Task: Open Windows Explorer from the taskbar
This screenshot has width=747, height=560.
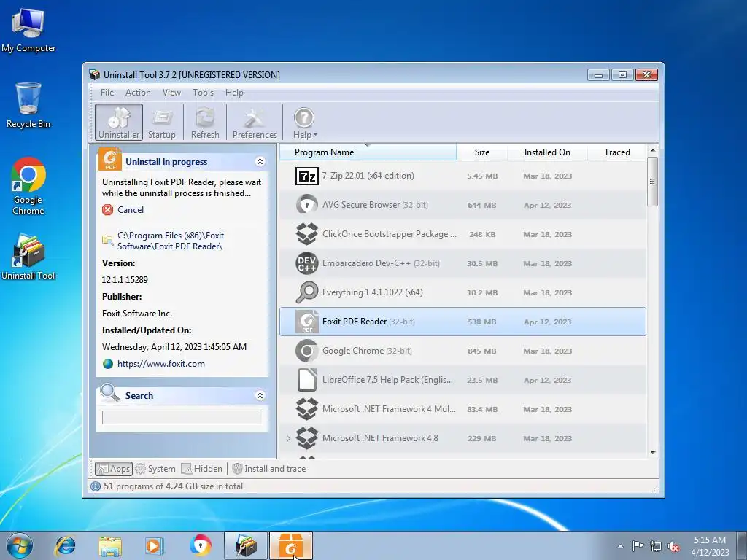Action: click(x=110, y=545)
